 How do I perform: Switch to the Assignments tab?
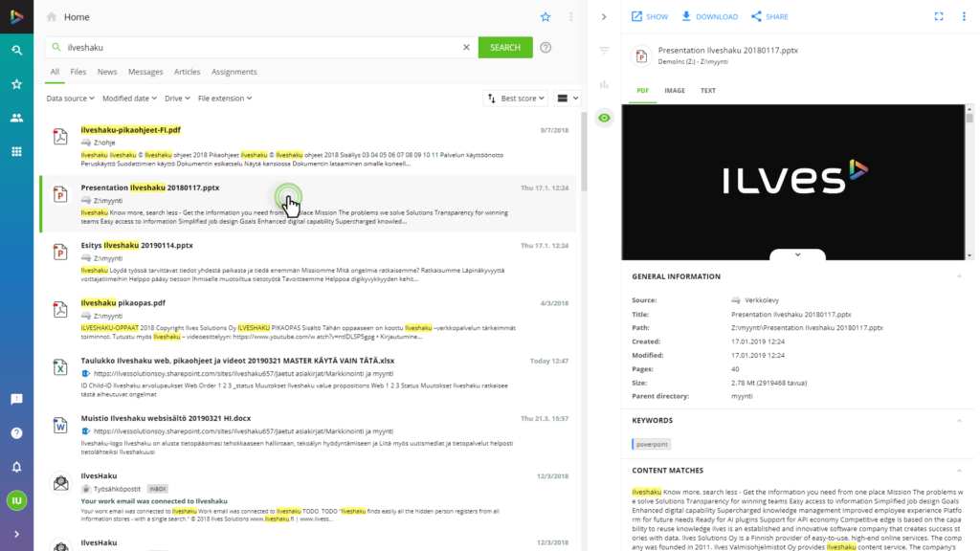click(x=234, y=72)
